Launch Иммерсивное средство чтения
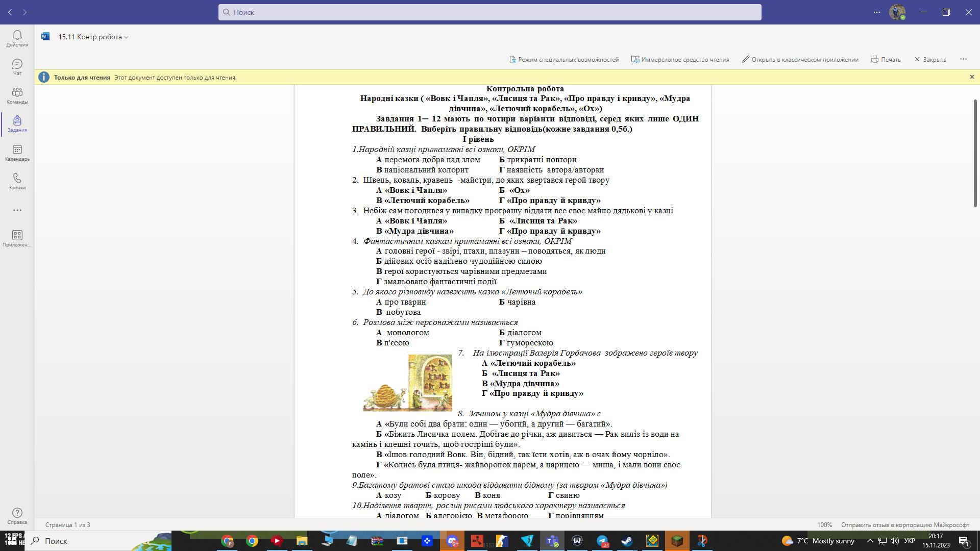Screen dimensions: 980x551 [680, 60]
